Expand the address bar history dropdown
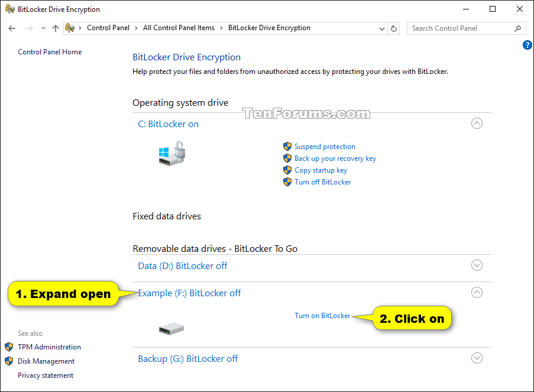This screenshot has height=392, width=534. point(382,28)
